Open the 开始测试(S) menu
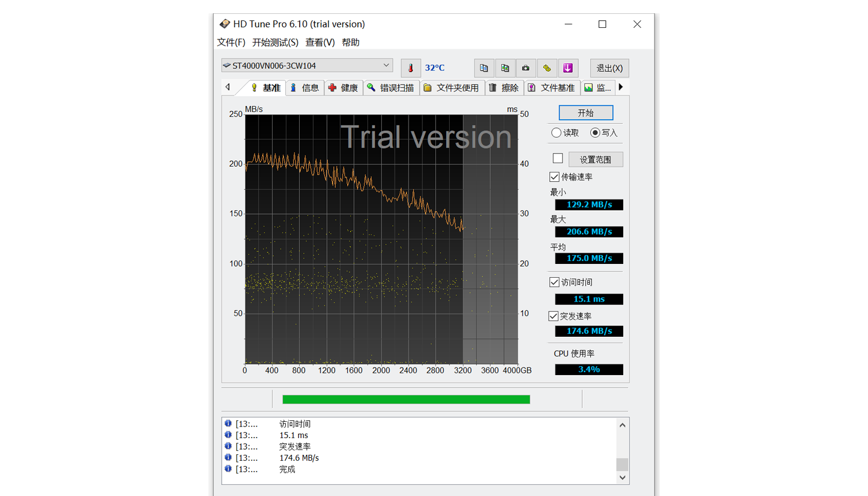This screenshot has height=496, width=868. click(x=275, y=42)
